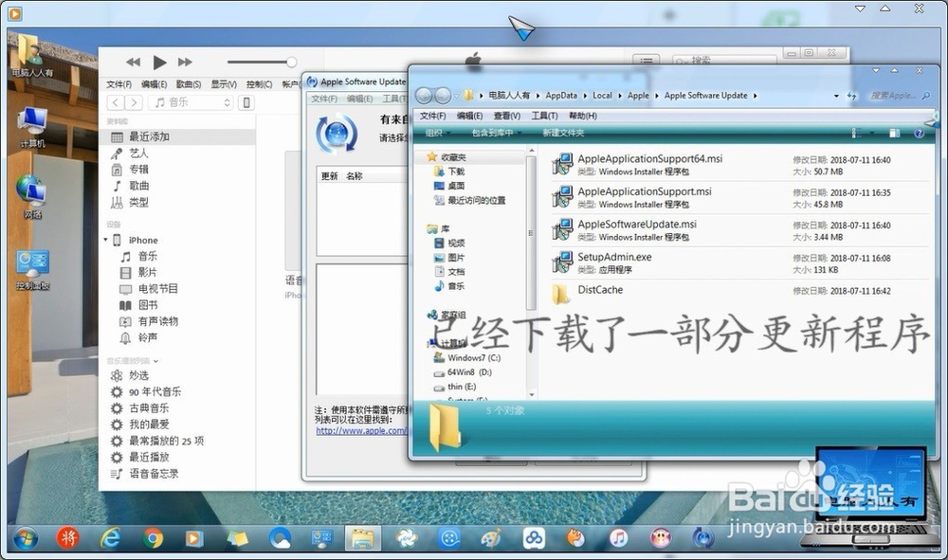Open the 组织 dropdown in Explorer toolbar
The height and width of the screenshot is (560, 948).
click(x=438, y=133)
